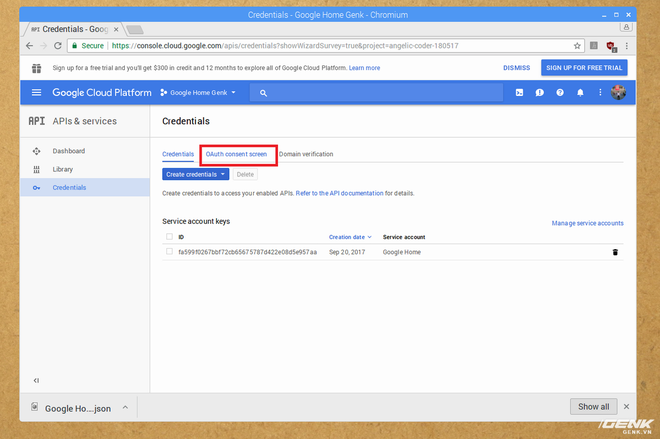Open Manage service accounts link
The width and height of the screenshot is (660, 439).
pyautogui.click(x=587, y=223)
